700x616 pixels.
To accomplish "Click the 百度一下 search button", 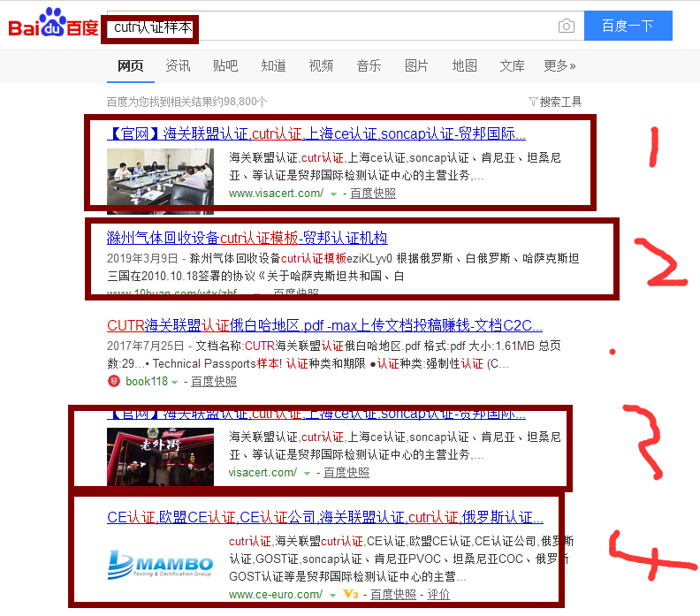I will pyautogui.click(x=628, y=26).
